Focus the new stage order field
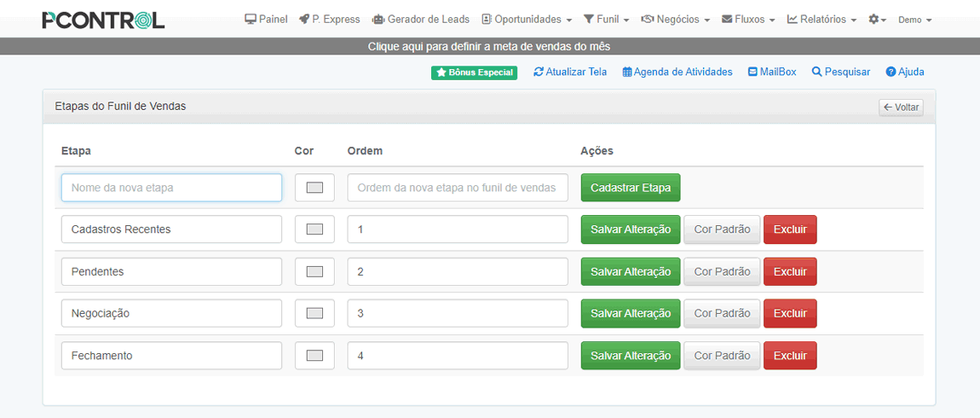This screenshot has height=418, width=980. click(x=458, y=188)
